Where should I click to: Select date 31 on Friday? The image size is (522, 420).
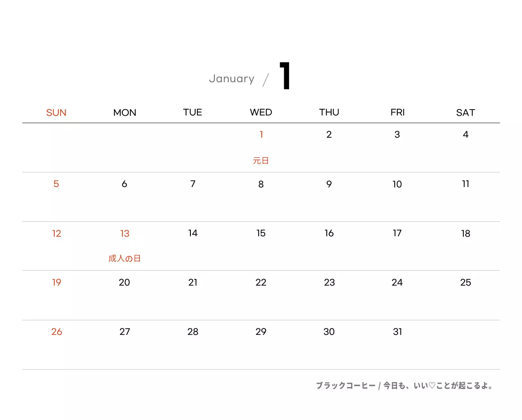coord(397,332)
